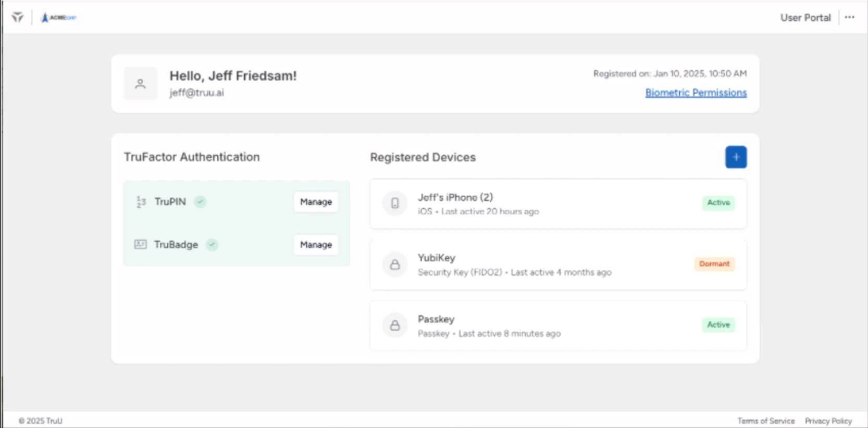Click the TruPIN numeric icon
Viewport: 868px width, 428px height.
(x=141, y=202)
